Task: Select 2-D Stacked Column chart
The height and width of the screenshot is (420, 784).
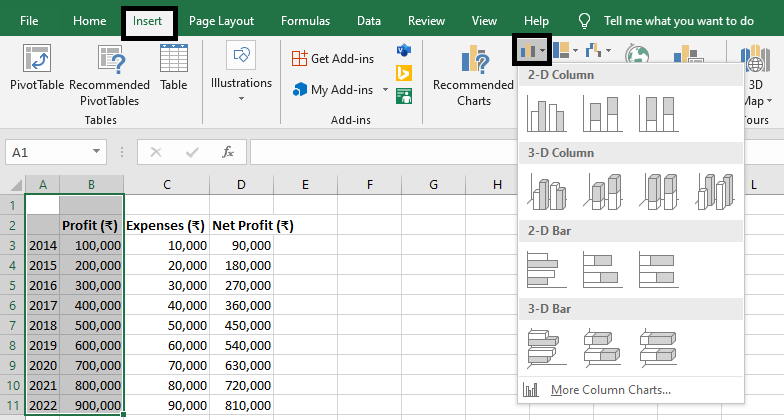Action: pos(602,114)
